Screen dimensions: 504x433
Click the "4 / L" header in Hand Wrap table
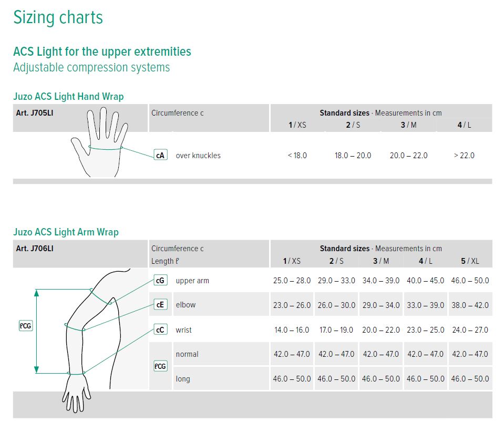click(464, 125)
